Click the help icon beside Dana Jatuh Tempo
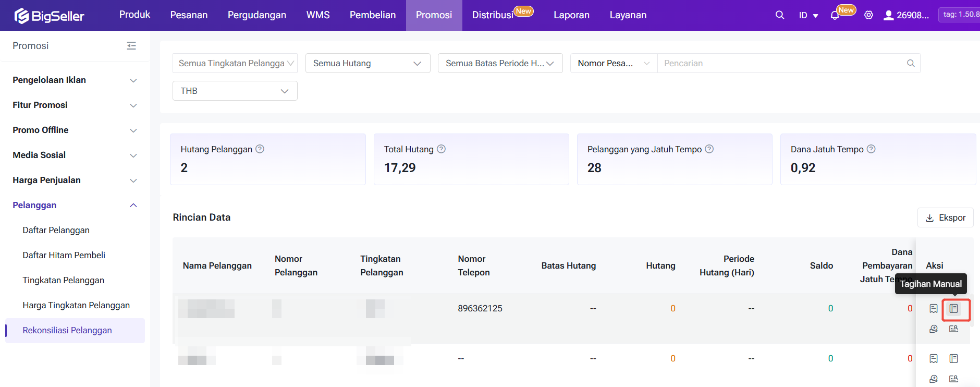Viewport: 980px width, 387px height. click(871, 149)
